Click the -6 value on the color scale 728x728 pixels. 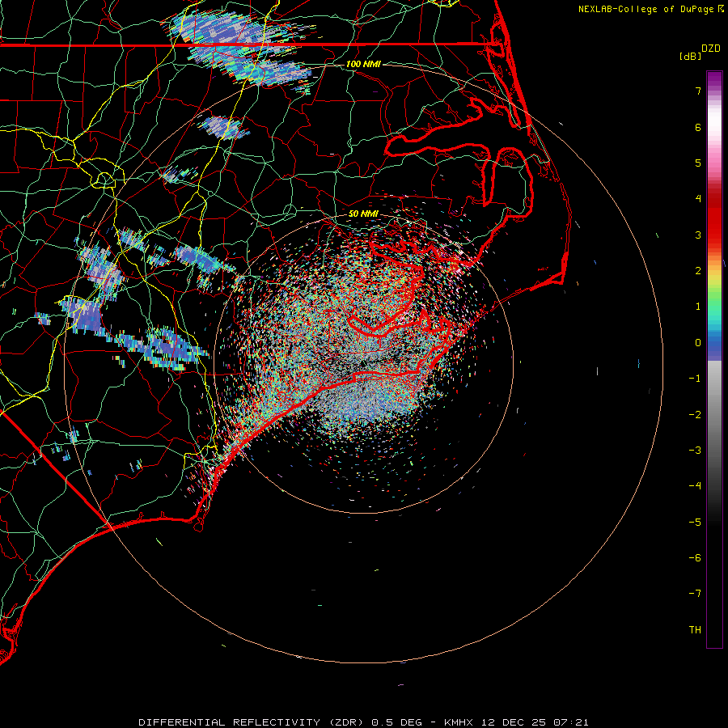(695, 558)
